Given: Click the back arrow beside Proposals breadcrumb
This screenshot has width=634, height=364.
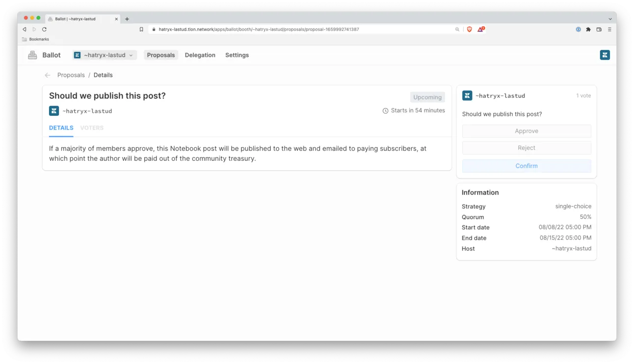Looking at the screenshot, I should click(x=48, y=75).
